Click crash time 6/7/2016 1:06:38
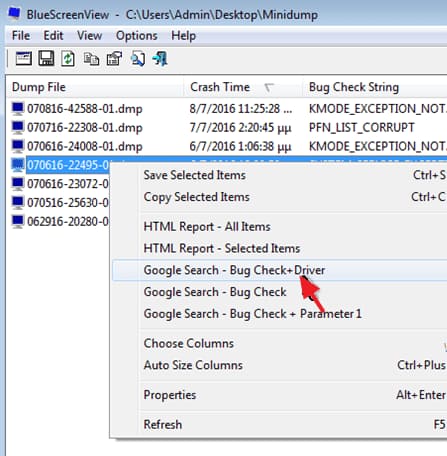The height and width of the screenshot is (456, 447). click(x=240, y=146)
